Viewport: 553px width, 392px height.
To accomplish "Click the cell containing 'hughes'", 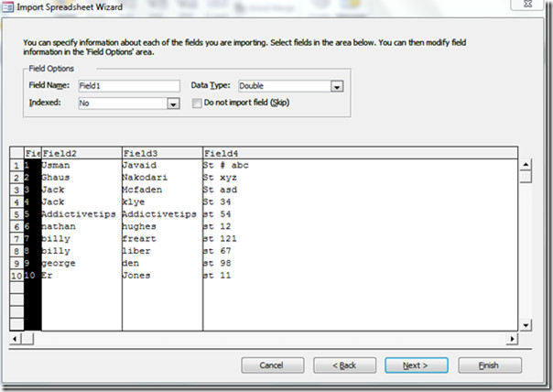I will click(163, 226).
